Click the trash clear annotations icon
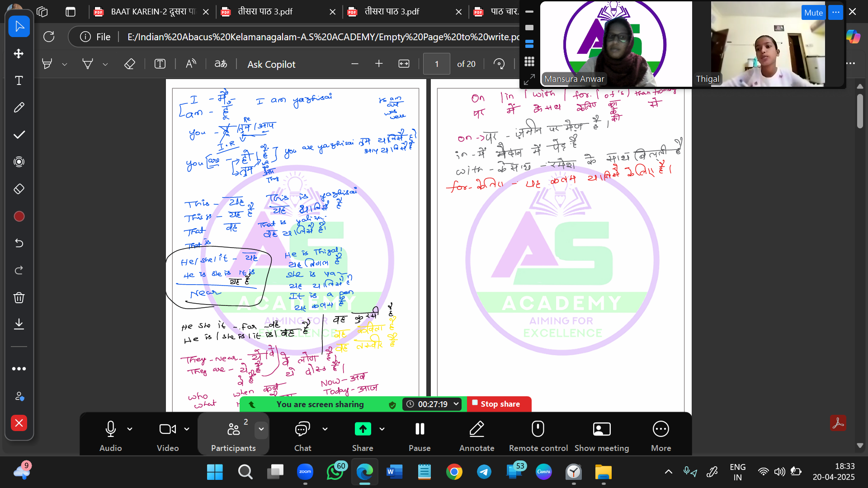 click(19, 297)
